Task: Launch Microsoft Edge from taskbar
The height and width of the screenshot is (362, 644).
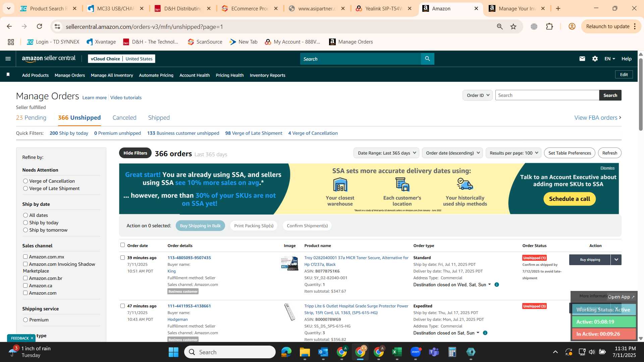Action: 286,352
